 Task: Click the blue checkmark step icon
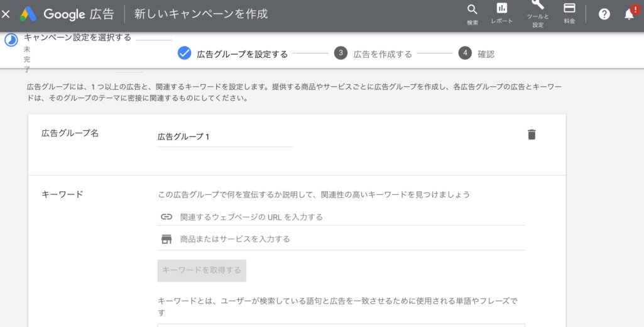[x=185, y=53]
